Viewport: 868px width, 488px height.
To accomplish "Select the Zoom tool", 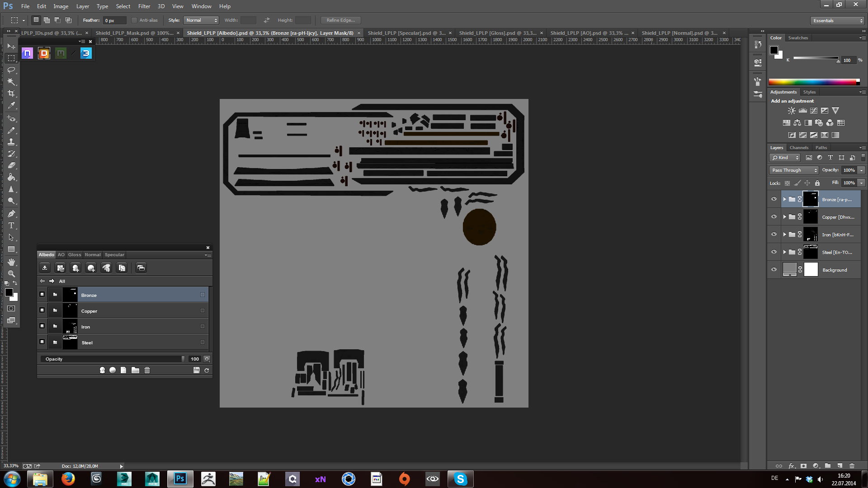I will click(x=11, y=274).
